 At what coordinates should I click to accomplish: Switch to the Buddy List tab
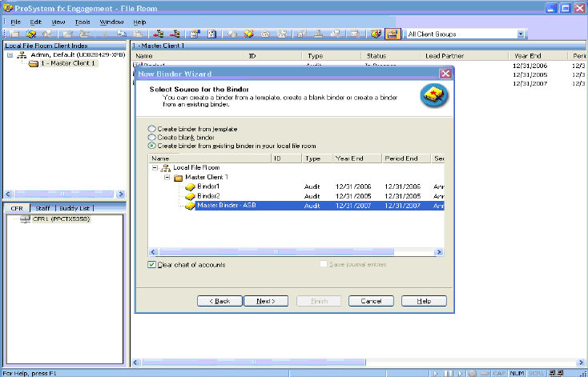(x=74, y=208)
